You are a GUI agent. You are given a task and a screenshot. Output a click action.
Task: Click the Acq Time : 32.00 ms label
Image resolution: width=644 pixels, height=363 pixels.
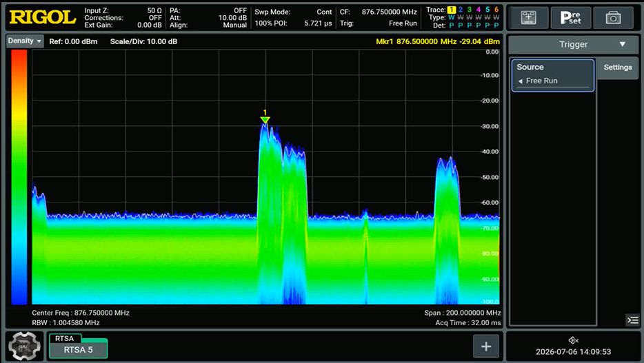point(468,323)
